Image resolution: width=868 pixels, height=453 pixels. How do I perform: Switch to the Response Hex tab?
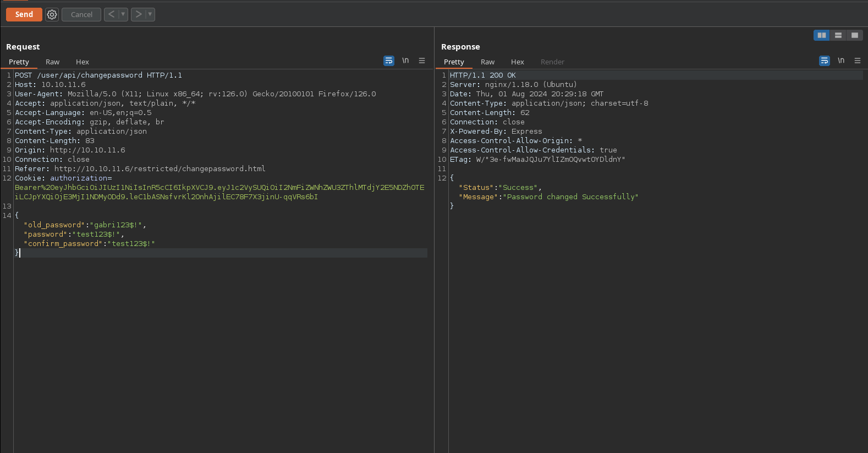tap(518, 62)
